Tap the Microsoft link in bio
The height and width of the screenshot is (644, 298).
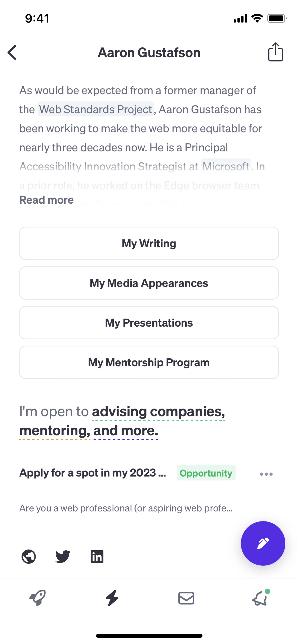(x=226, y=167)
